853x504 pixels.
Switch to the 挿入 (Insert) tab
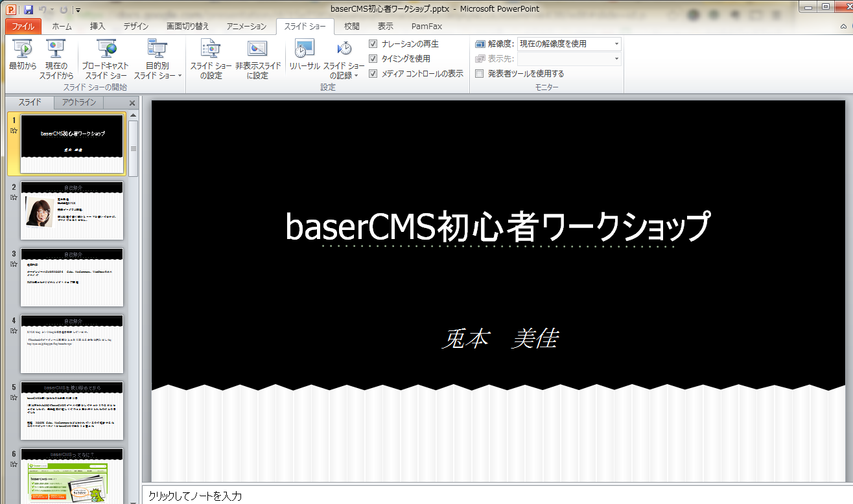pyautogui.click(x=98, y=27)
